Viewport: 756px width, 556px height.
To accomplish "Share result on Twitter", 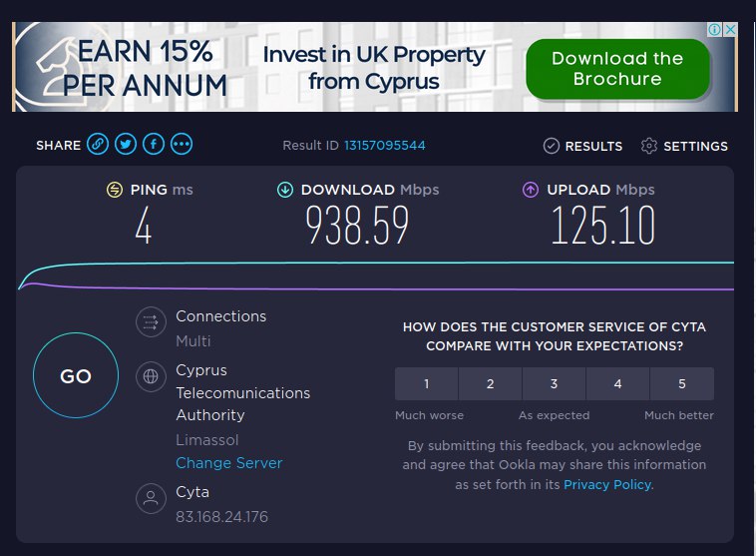I will 126,145.
